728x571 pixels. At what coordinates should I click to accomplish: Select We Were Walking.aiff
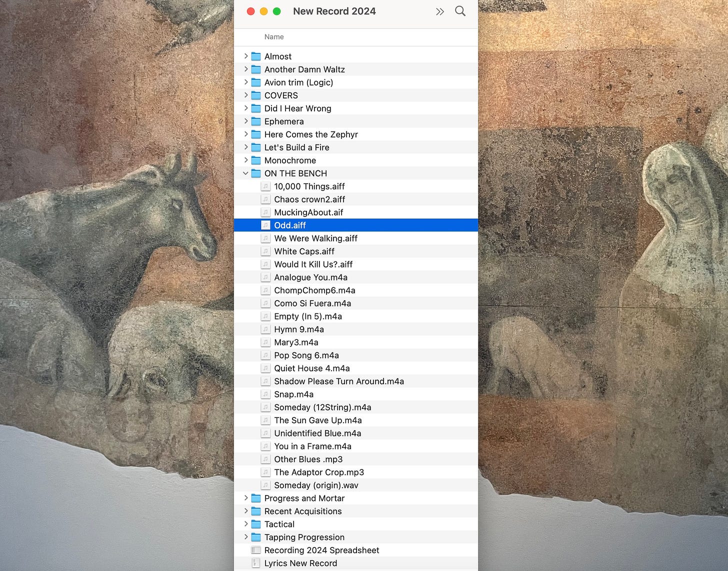tap(356, 238)
